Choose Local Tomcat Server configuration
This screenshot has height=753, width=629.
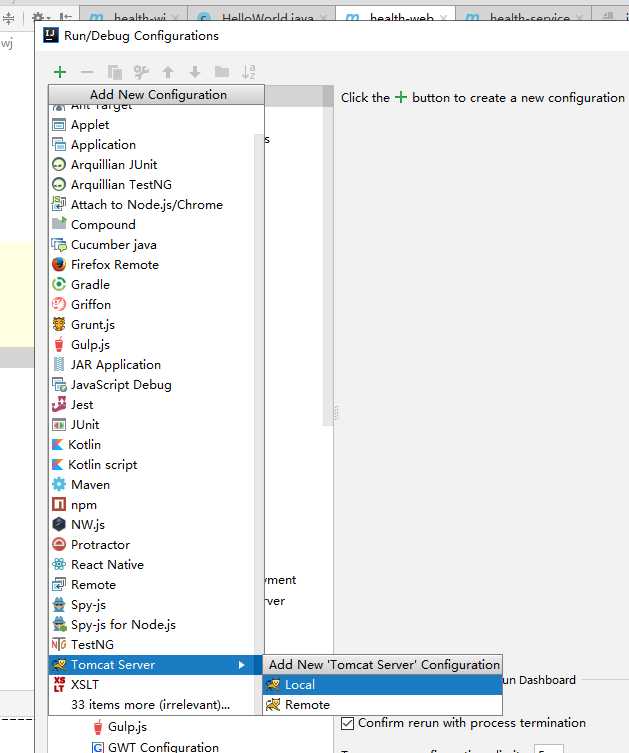click(382, 685)
